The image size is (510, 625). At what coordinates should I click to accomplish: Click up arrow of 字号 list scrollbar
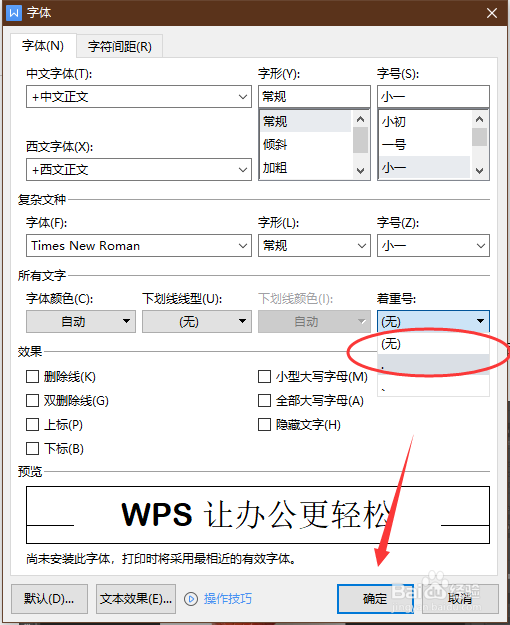tap(479, 119)
